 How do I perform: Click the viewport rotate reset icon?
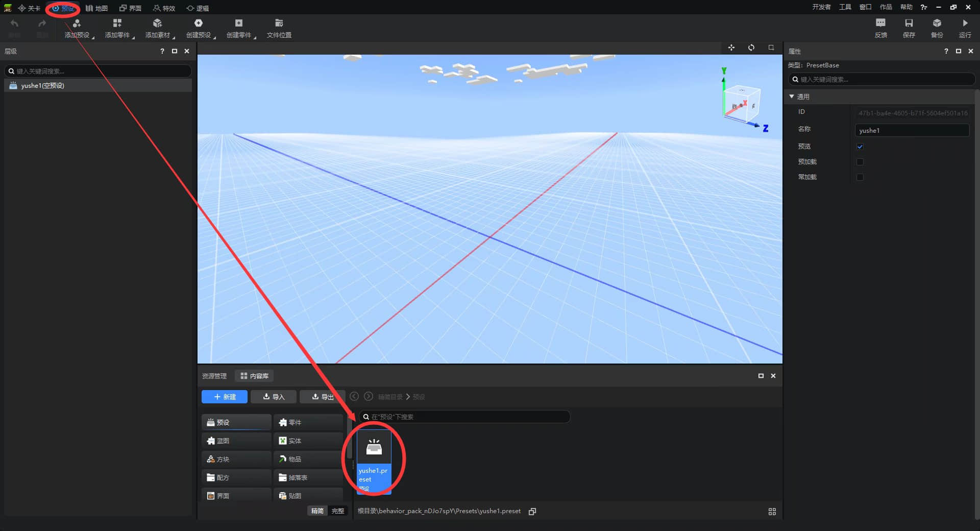tap(751, 47)
